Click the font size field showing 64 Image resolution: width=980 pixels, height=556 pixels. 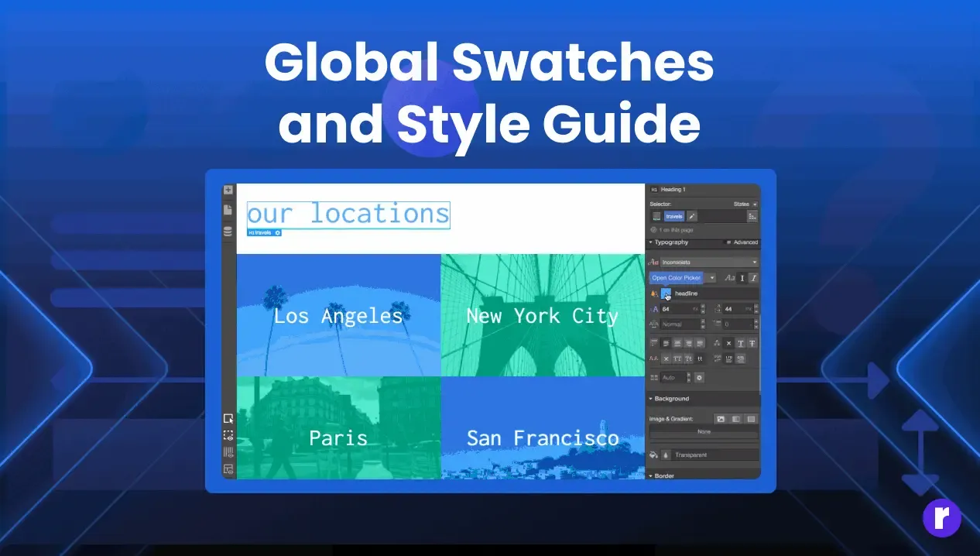tap(680, 309)
